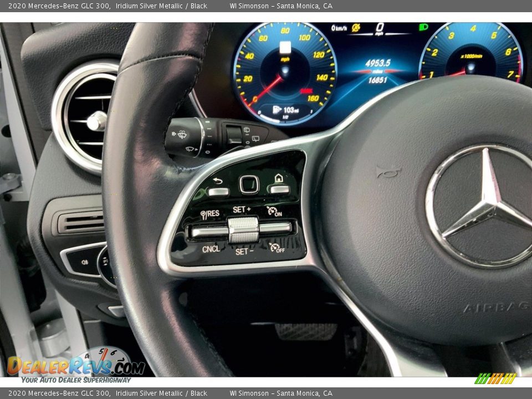Tap the RES resume cruise label
The width and height of the screenshot is (532, 399).
(x=211, y=214)
